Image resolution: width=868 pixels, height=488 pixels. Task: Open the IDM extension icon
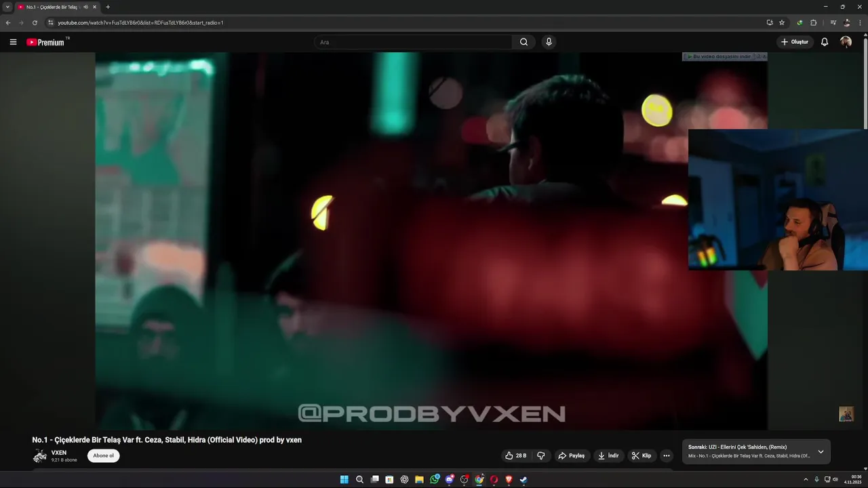coord(800,22)
